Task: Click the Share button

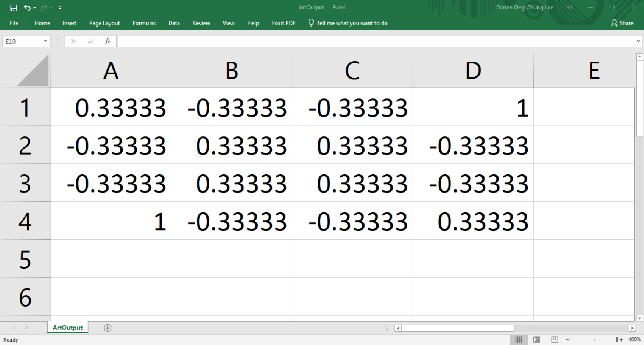Action: click(x=622, y=23)
